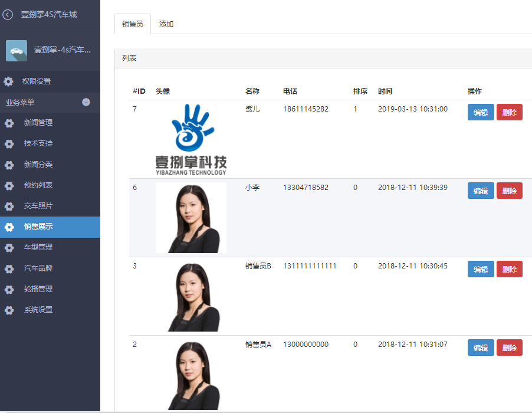Click gear icon next to 预约列表

[9, 185]
